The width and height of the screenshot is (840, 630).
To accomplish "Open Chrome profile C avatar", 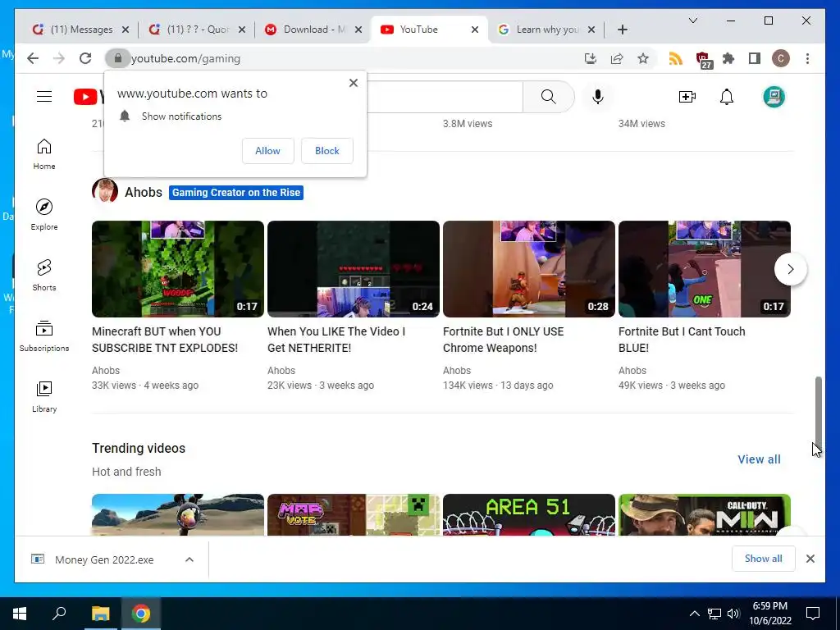I will (781, 58).
